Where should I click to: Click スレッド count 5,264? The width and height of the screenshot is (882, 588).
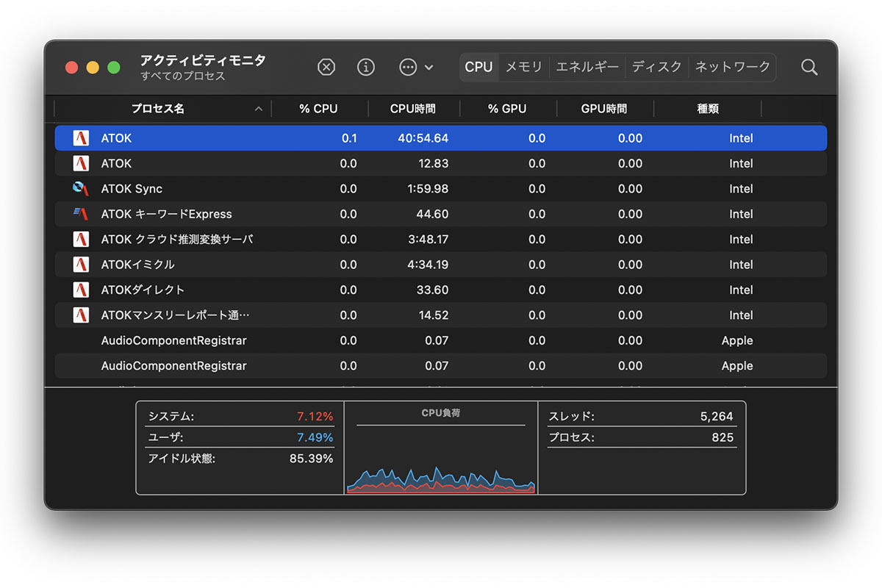pos(717,416)
